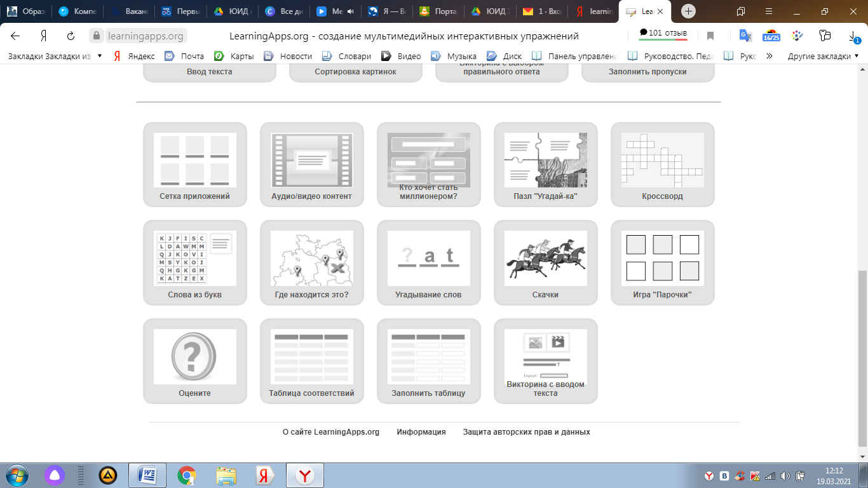Expand hidden bookmarks with the chevron
This screenshot has width=868, height=488.
coord(770,56)
